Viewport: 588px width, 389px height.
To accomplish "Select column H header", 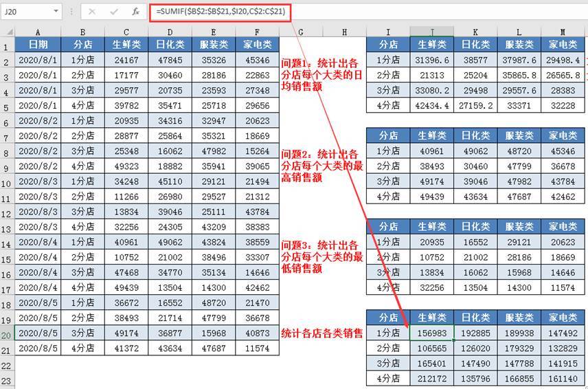I will [344, 32].
